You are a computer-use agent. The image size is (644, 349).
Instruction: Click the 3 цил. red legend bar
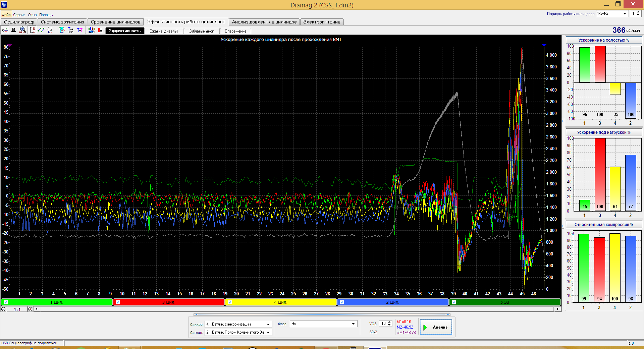pos(169,302)
